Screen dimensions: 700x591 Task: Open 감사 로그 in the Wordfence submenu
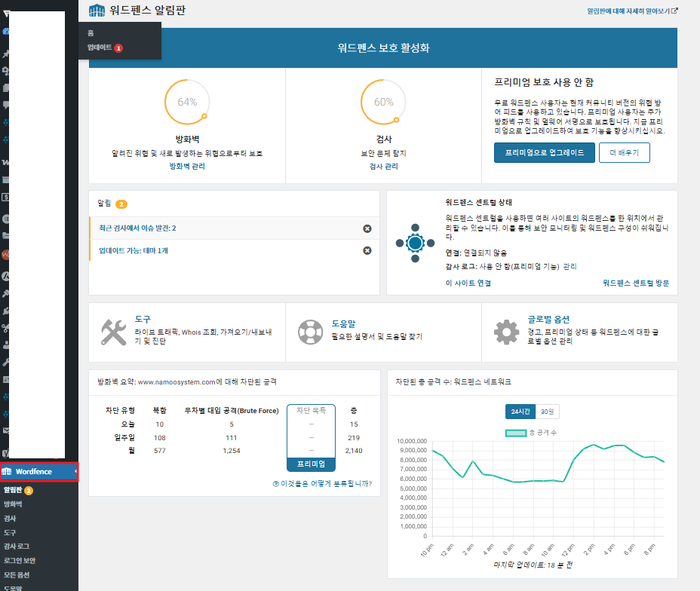coord(17,547)
